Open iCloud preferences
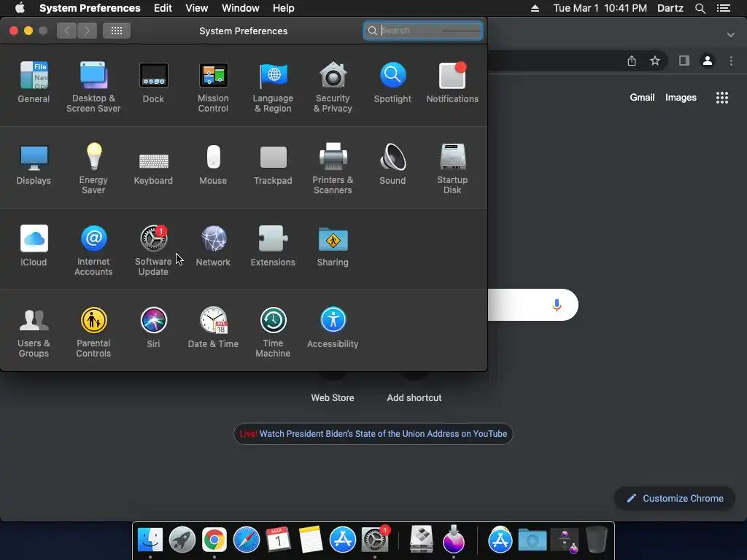This screenshot has width=747, height=560. (x=34, y=245)
